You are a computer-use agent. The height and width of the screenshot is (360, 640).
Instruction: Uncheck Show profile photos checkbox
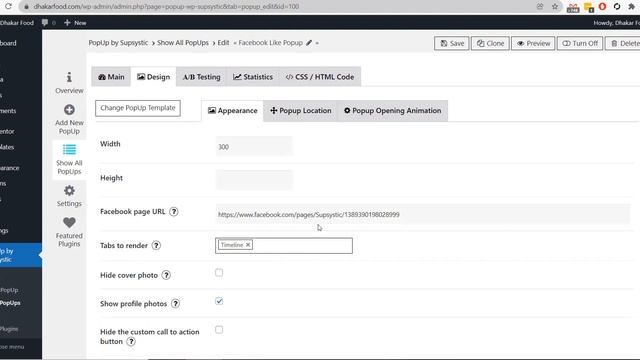pyautogui.click(x=219, y=301)
